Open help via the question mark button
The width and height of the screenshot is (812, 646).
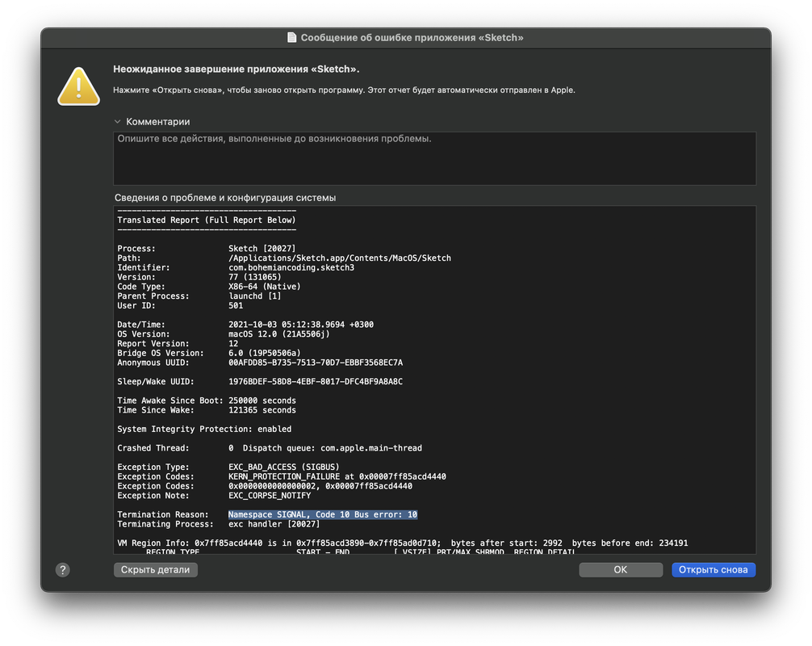[x=63, y=570]
